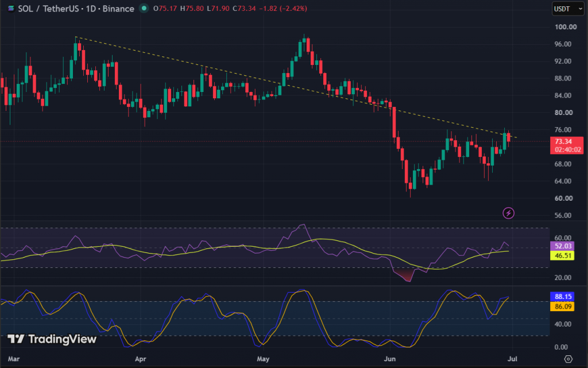Click the high price value H75.80
Screen dimensions: 588x368
pyautogui.click(x=192, y=9)
